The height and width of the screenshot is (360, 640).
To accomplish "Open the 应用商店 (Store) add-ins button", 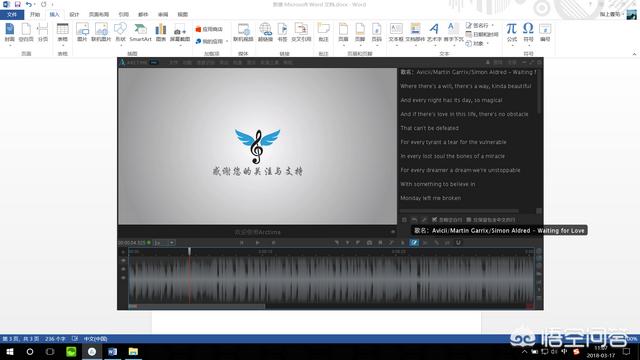I will tap(209, 29).
